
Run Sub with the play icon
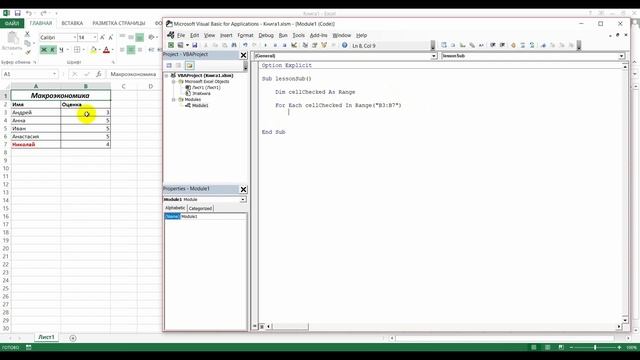(x=265, y=45)
